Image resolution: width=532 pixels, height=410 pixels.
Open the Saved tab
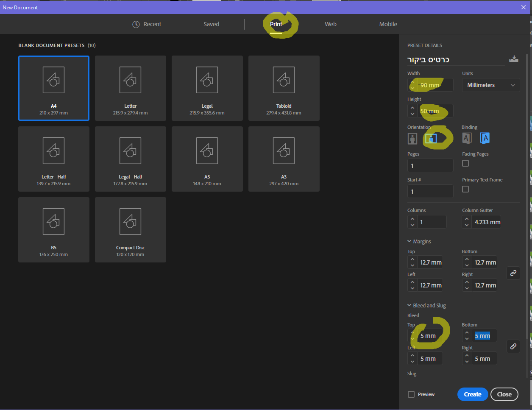click(x=211, y=24)
